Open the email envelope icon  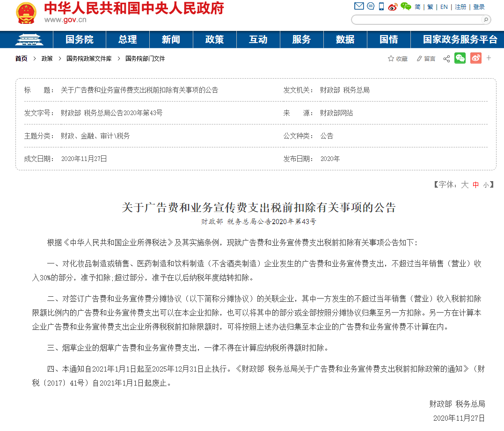tap(359, 6)
